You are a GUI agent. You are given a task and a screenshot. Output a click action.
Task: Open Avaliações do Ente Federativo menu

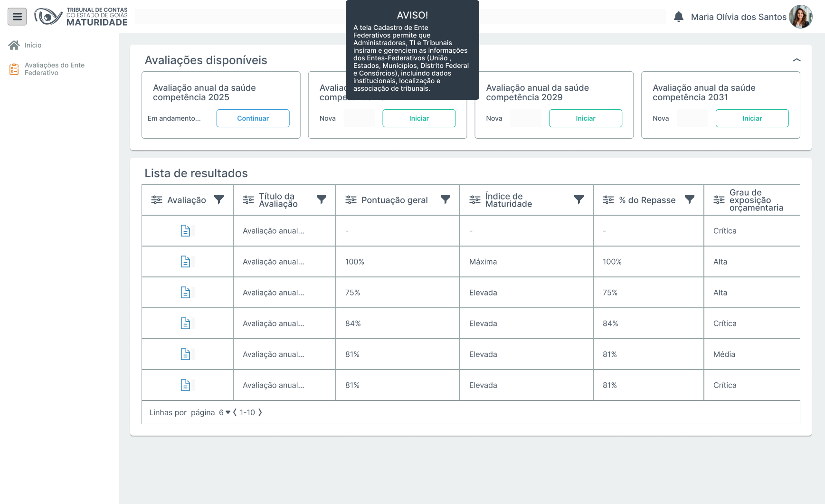tap(54, 69)
